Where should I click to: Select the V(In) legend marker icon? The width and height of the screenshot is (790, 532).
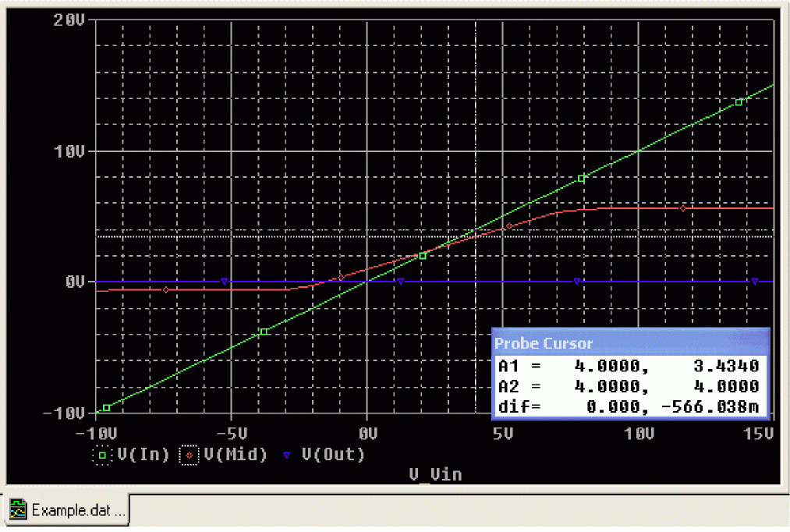(x=102, y=455)
